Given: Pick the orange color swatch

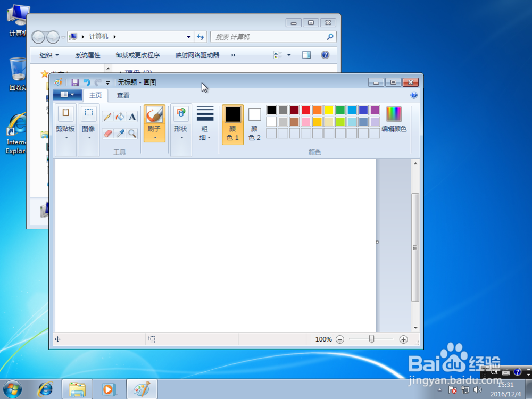Looking at the screenshot, I should click(x=317, y=110).
